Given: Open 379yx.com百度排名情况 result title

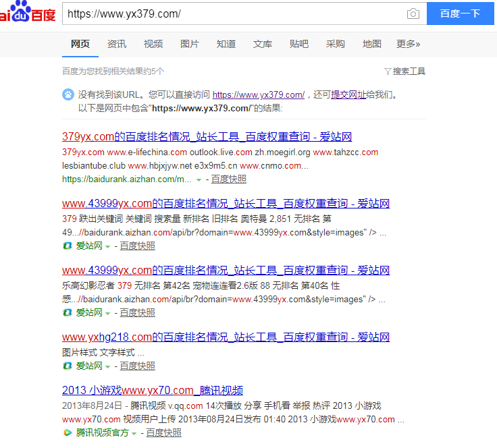Looking at the screenshot, I should pos(207,137).
